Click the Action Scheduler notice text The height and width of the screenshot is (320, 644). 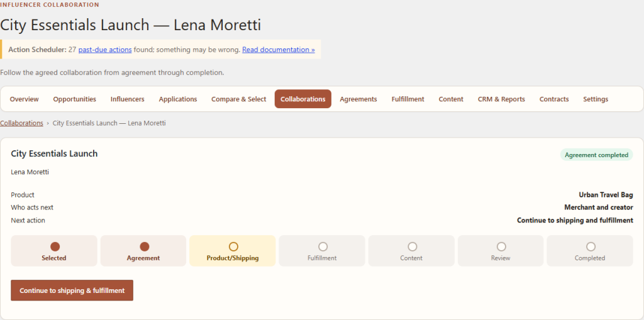[x=162, y=50]
